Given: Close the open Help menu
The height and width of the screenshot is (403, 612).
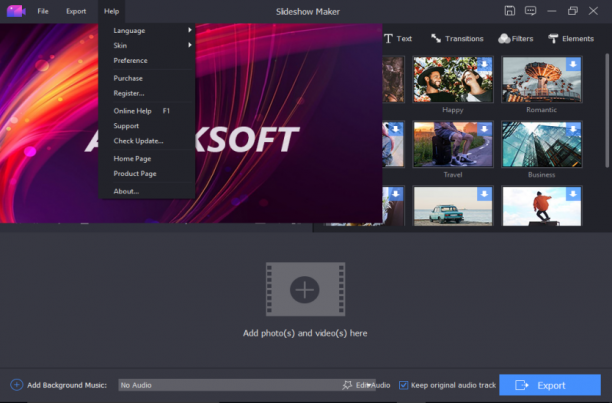Looking at the screenshot, I should click(111, 11).
